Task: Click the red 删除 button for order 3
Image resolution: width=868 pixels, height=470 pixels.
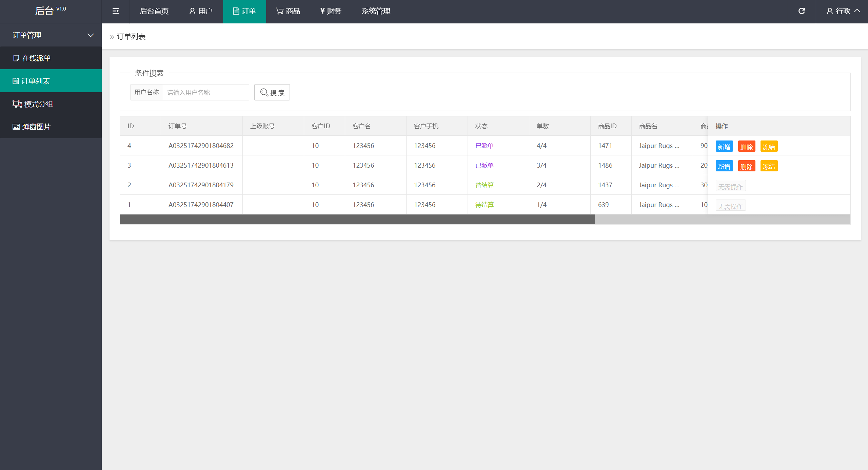Action: 747,166
